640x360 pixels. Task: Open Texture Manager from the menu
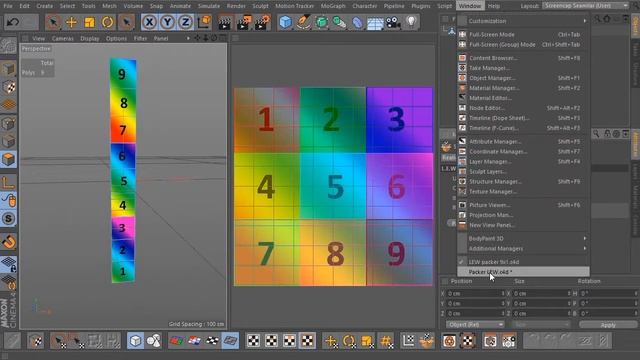(x=523, y=191)
